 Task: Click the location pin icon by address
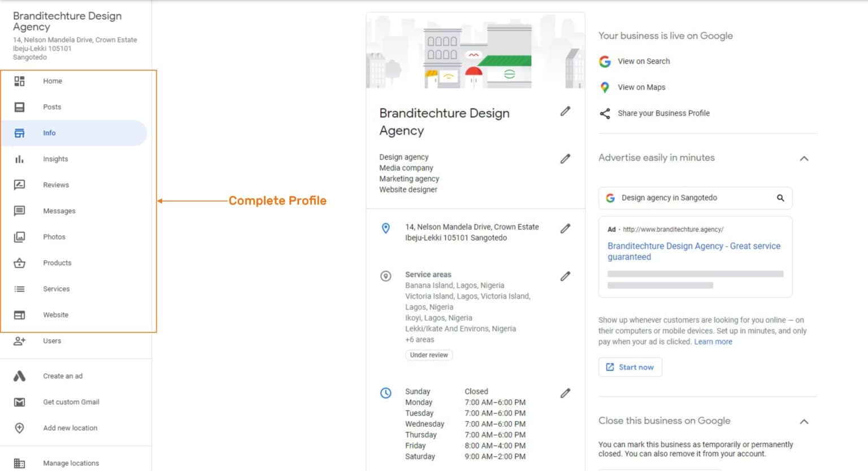(x=385, y=228)
